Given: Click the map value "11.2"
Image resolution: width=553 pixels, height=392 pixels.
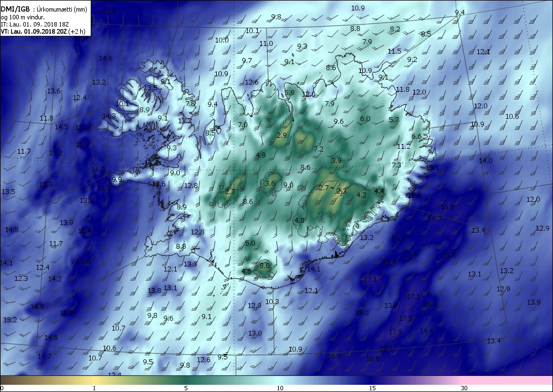Looking at the screenshot, I should click(404, 146).
